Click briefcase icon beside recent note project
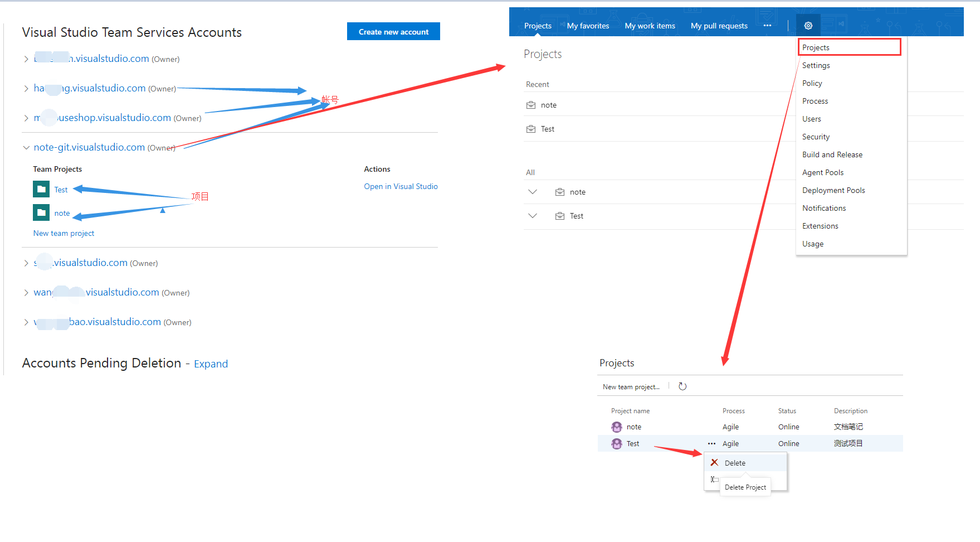The image size is (980, 542). (x=531, y=105)
